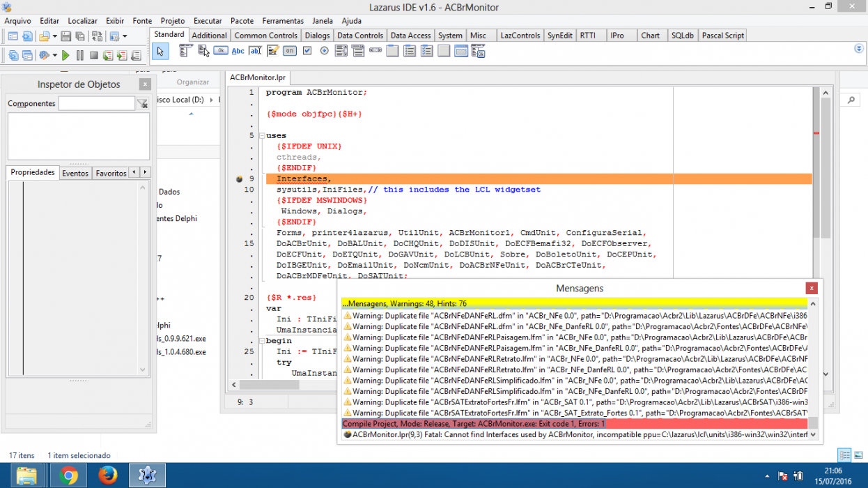Viewport: 868px width, 488px height.
Task: Select the selection arrow tool
Action: [x=160, y=51]
